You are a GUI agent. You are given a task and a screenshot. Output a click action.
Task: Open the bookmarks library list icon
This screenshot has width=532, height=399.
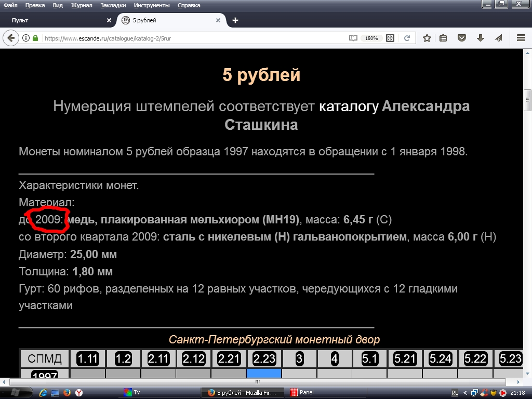pyautogui.click(x=443, y=38)
